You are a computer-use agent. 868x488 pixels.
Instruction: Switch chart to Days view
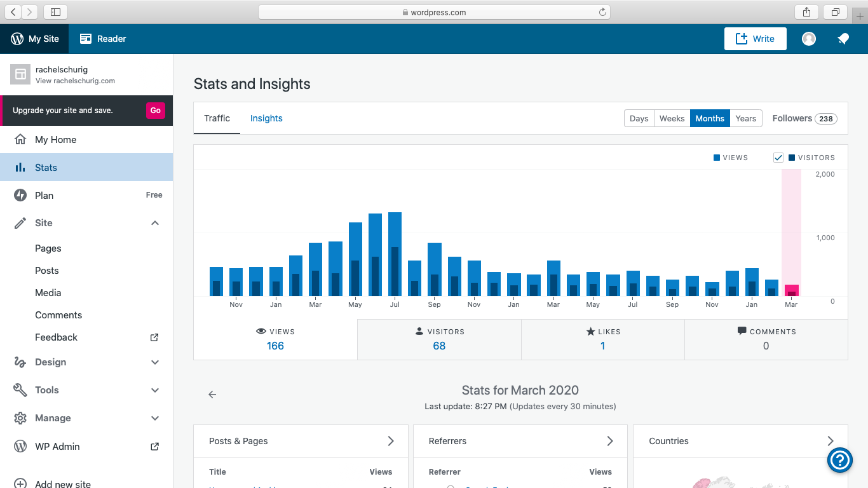point(639,118)
